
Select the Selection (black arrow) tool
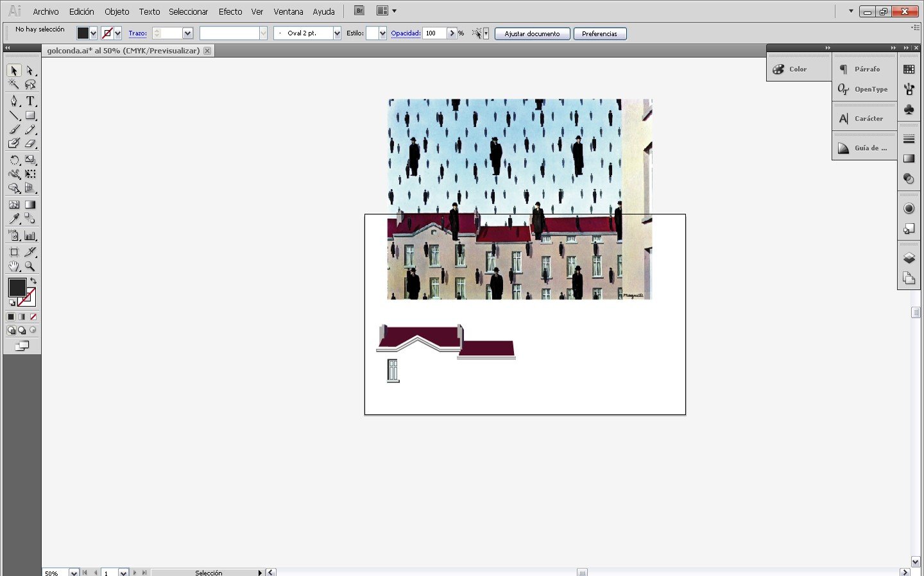14,71
